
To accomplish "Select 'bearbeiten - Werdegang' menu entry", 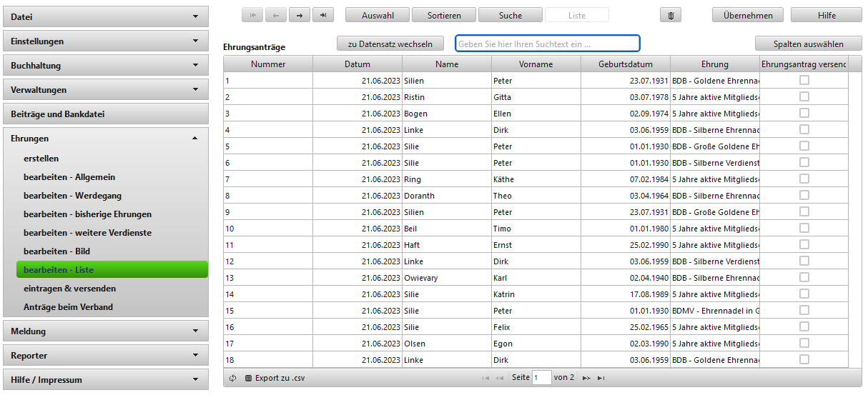I will pos(72,196).
